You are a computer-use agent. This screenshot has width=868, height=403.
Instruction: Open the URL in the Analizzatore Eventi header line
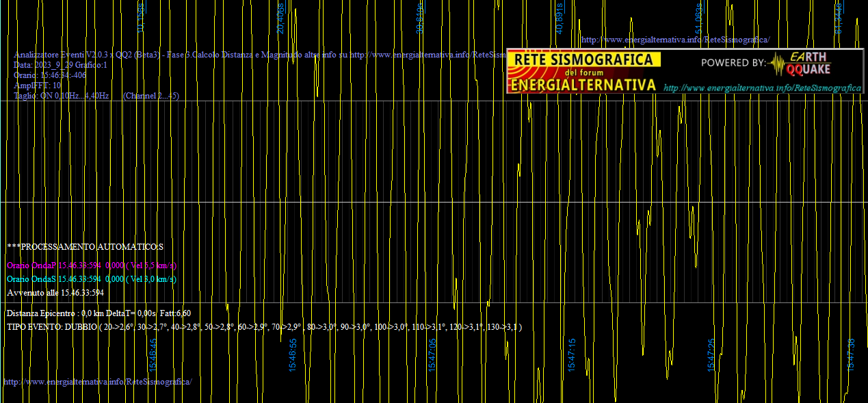tap(428, 55)
